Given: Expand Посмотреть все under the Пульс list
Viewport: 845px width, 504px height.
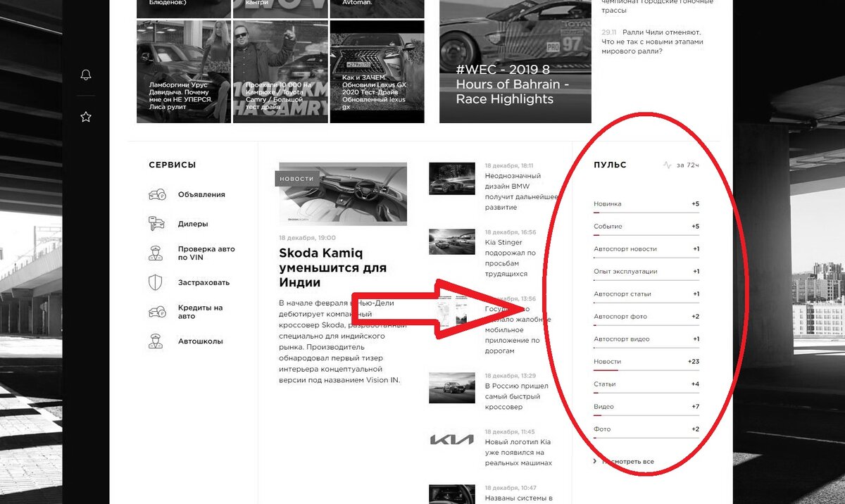Looking at the screenshot, I should (x=624, y=462).
